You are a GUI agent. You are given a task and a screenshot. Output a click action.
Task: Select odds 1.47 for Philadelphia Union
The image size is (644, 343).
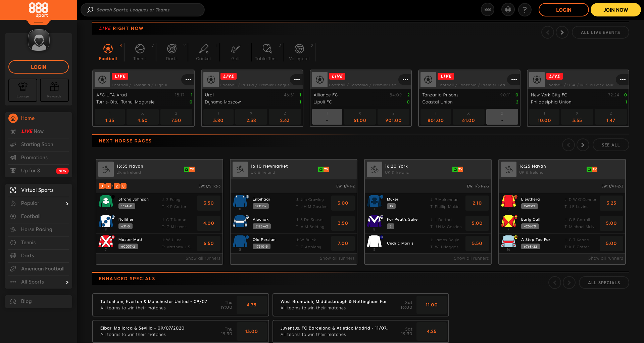click(x=611, y=117)
